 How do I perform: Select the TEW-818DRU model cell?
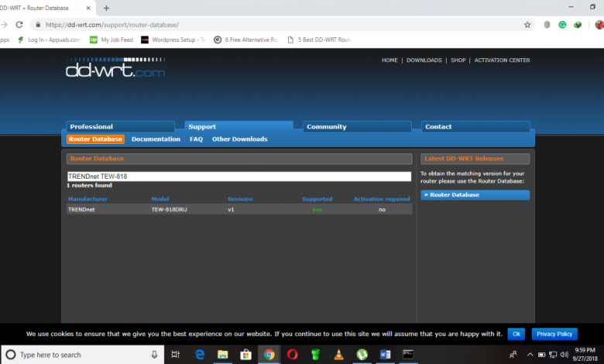(169, 210)
